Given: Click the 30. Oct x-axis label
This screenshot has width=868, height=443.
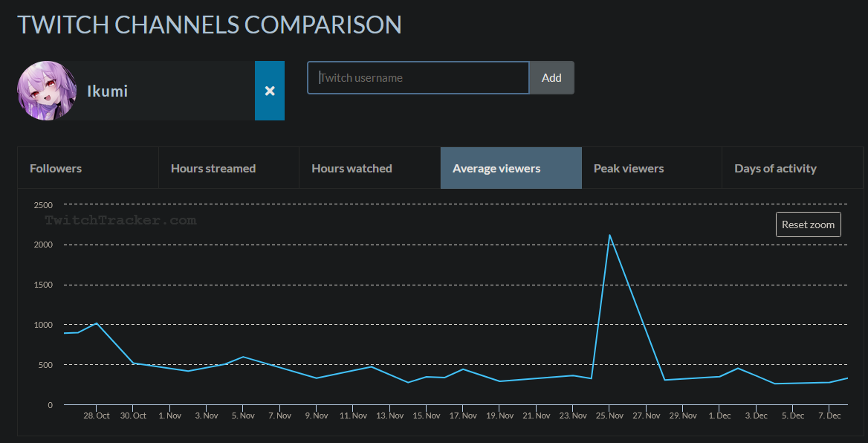Looking at the screenshot, I should 133,415.
